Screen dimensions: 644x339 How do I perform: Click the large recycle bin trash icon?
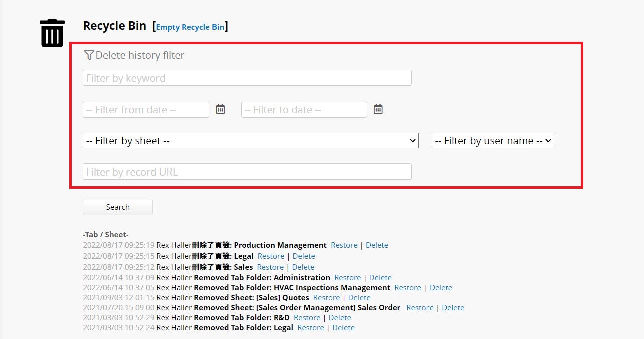[52, 33]
